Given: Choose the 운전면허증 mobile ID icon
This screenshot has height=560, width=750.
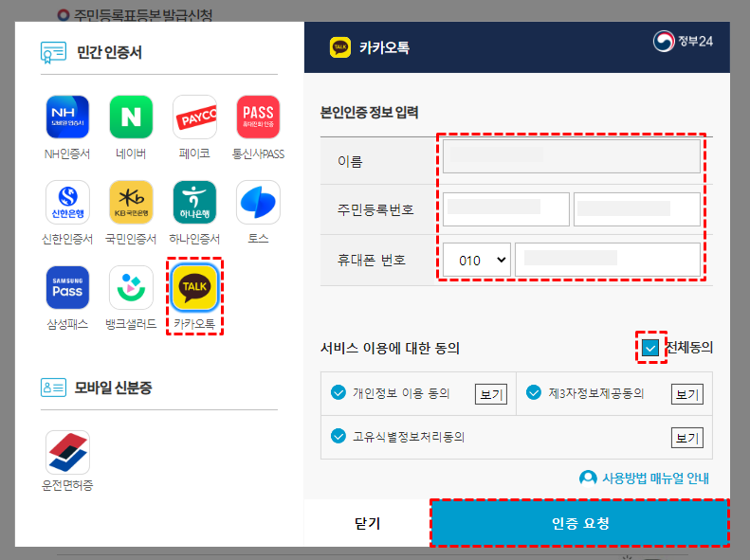Looking at the screenshot, I should pyautogui.click(x=67, y=452).
